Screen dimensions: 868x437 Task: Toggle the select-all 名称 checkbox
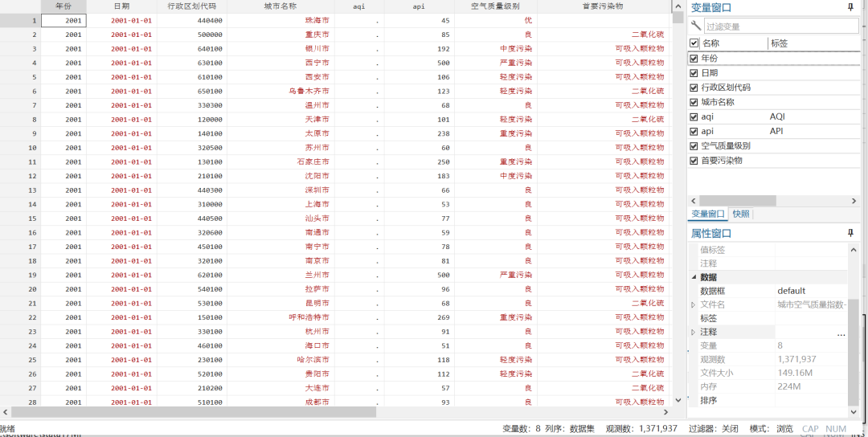[694, 43]
